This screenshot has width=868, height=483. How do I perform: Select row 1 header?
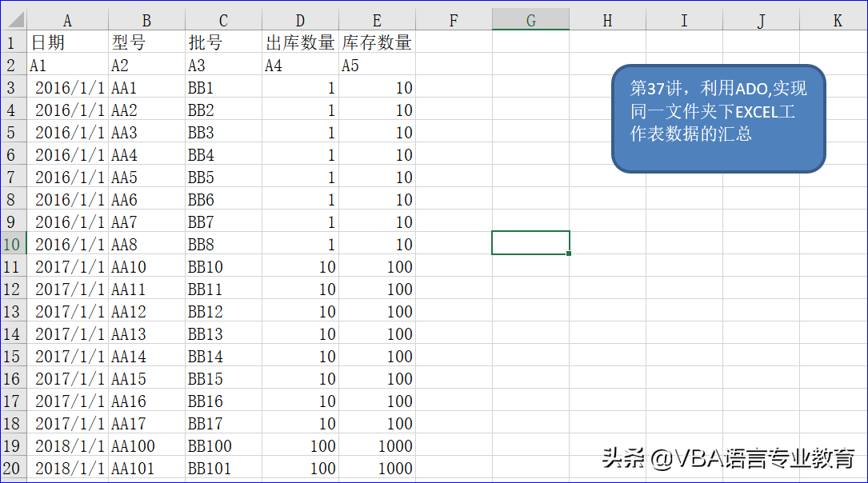pyautogui.click(x=14, y=42)
